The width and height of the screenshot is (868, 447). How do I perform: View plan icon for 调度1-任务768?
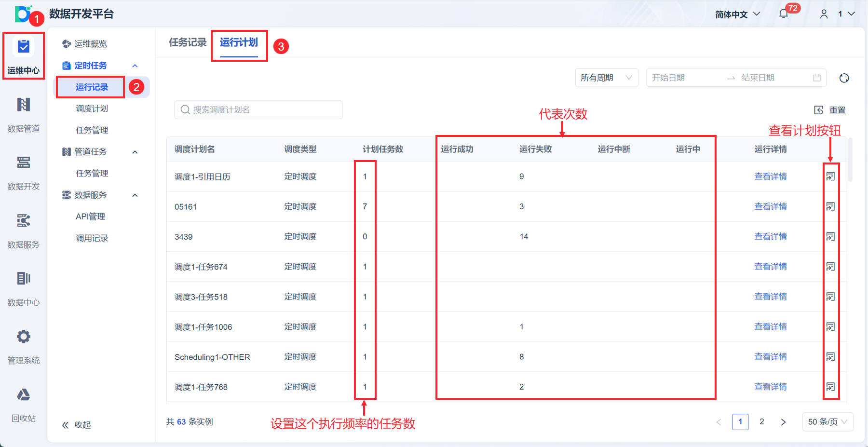(830, 387)
